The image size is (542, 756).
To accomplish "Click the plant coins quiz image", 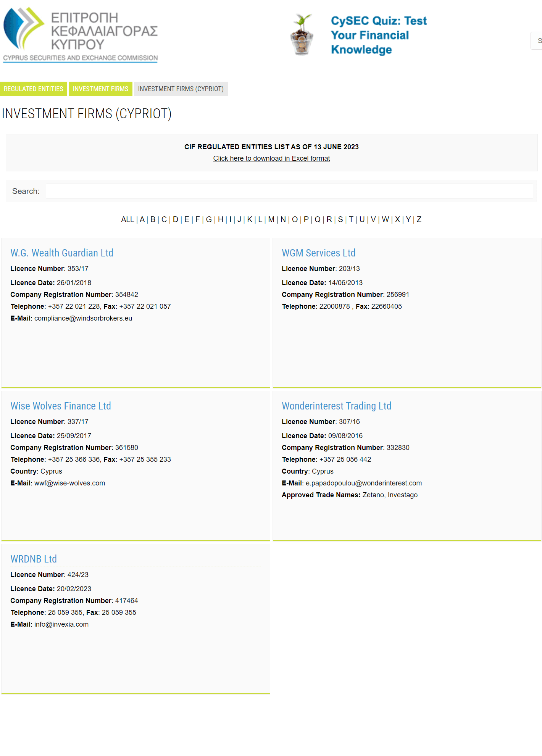I will pyautogui.click(x=302, y=34).
